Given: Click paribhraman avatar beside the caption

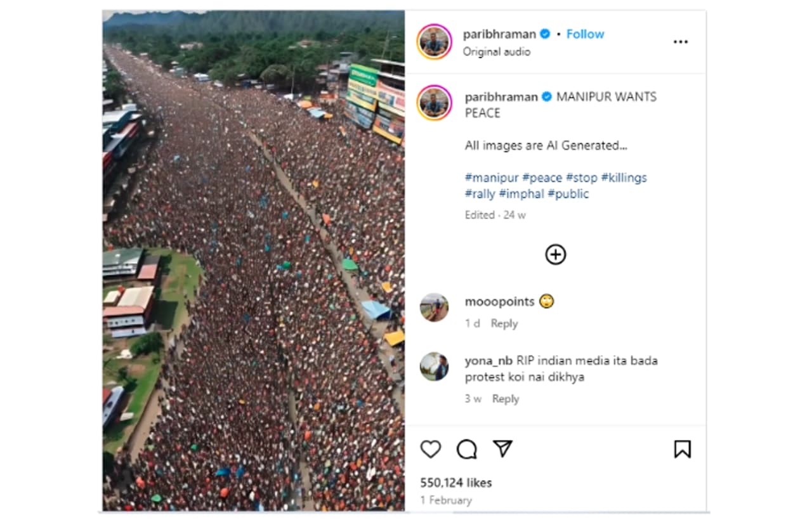Looking at the screenshot, I should tap(435, 103).
